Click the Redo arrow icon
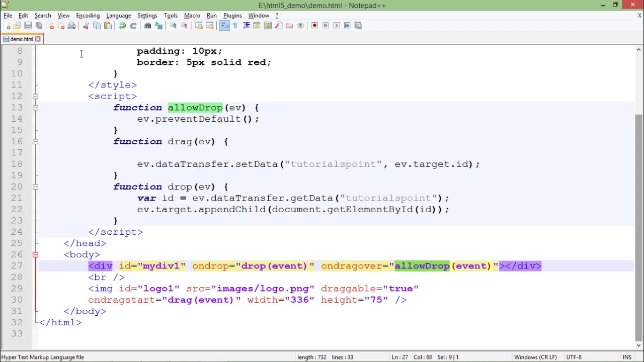 (x=133, y=26)
